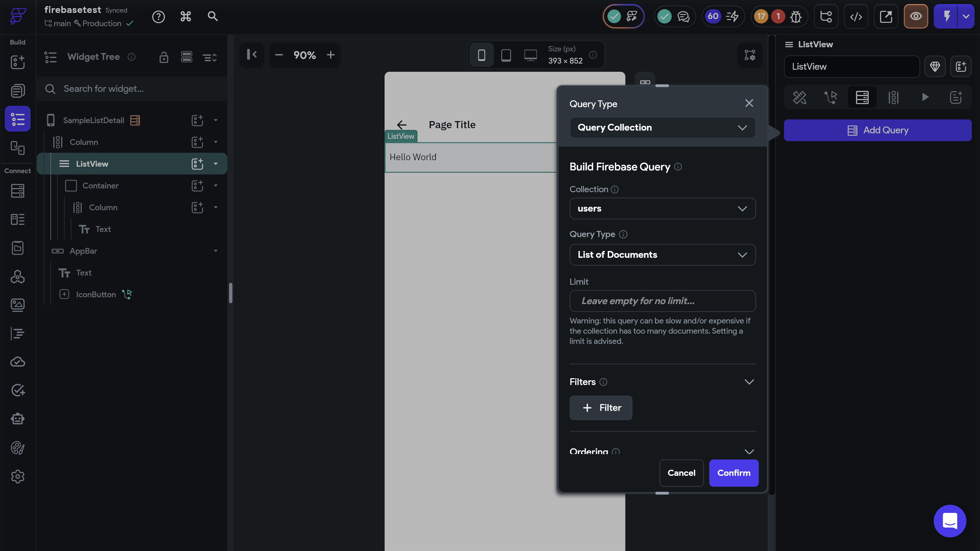Click the zoom in plus button

pos(331,55)
